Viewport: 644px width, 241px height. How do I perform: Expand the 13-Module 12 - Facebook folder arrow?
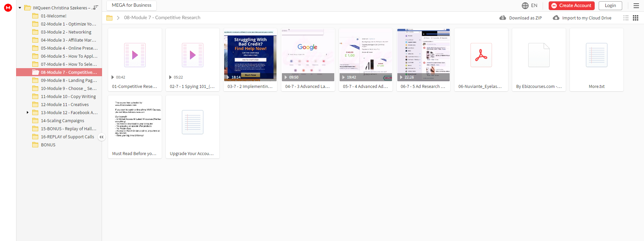coord(28,112)
